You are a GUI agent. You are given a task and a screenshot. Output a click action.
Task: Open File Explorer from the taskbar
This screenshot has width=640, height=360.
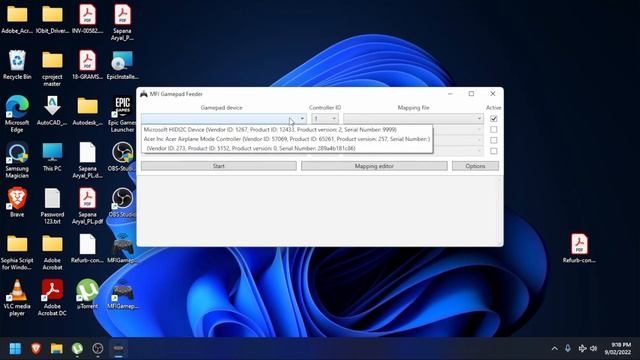tap(57, 348)
